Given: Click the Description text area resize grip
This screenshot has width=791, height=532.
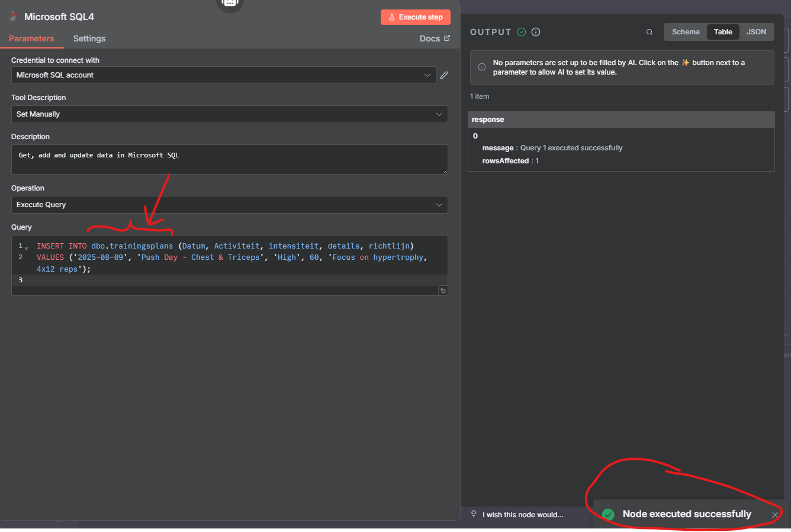Looking at the screenshot, I should pyautogui.click(x=446, y=173).
